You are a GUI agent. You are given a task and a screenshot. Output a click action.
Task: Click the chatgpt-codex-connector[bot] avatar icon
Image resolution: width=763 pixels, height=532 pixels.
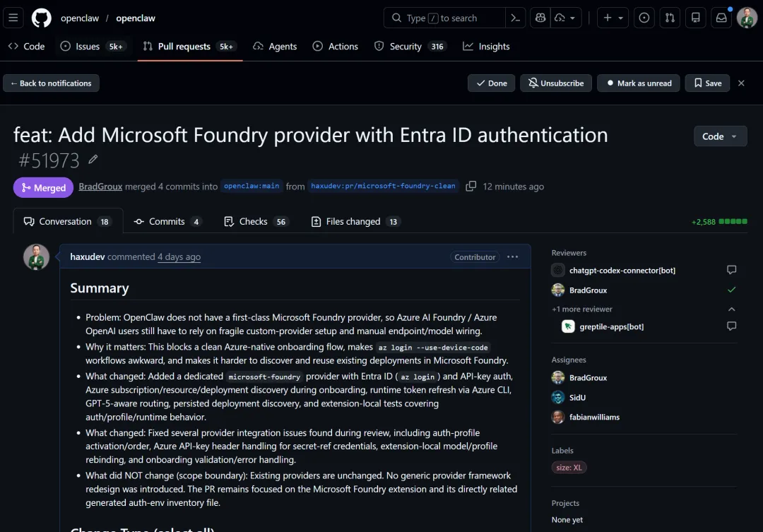point(558,270)
